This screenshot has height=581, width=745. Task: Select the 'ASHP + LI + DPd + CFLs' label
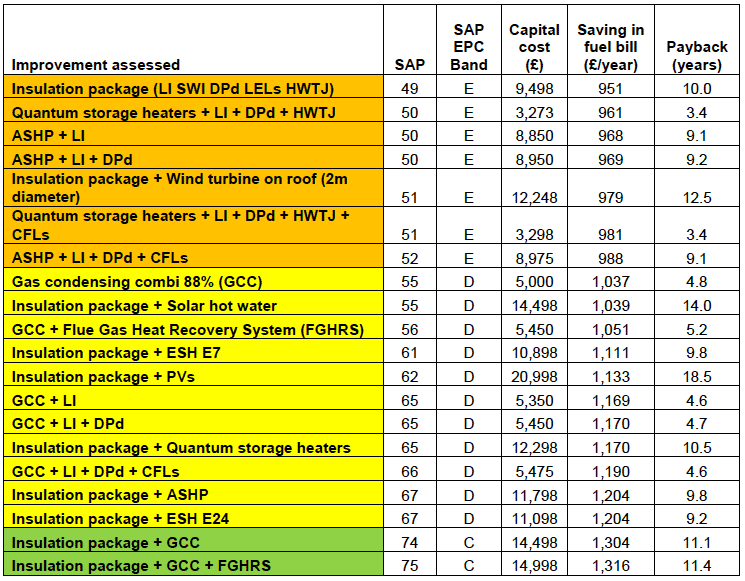(x=100, y=257)
